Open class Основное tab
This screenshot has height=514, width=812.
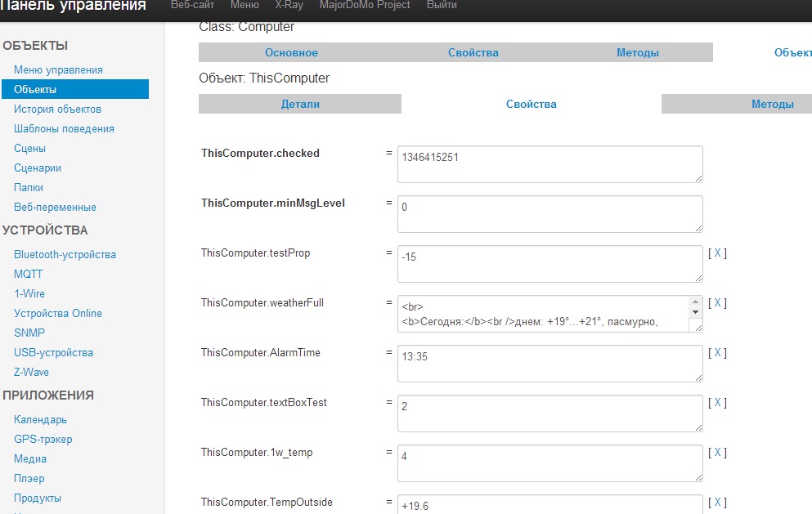pyautogui.click(x=291, y=52)
